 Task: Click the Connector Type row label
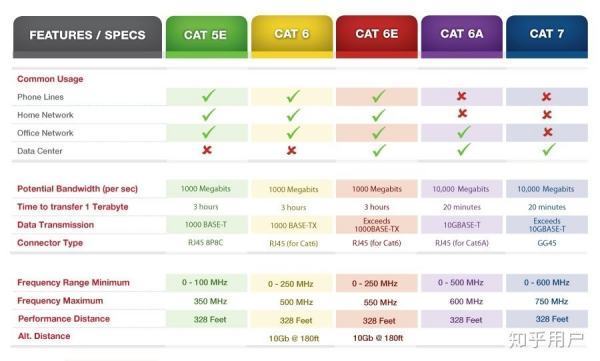pos(50,243)
